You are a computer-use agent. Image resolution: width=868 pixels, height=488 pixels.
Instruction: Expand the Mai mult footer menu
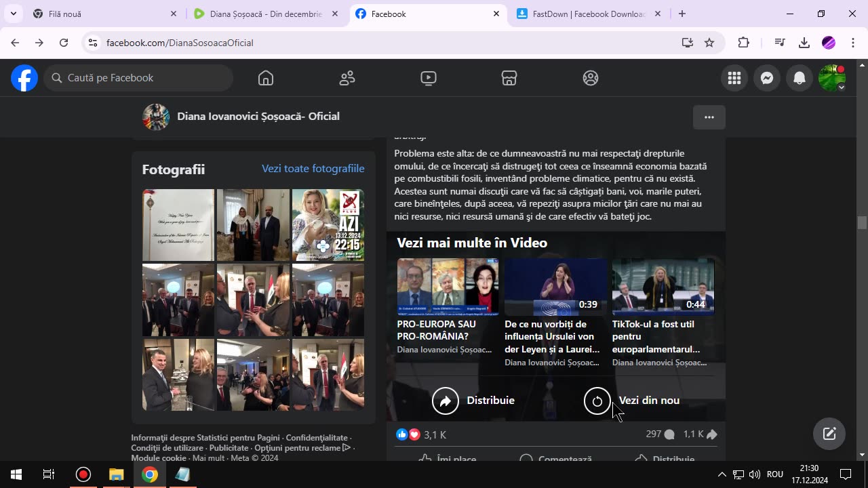click(208, 458)
